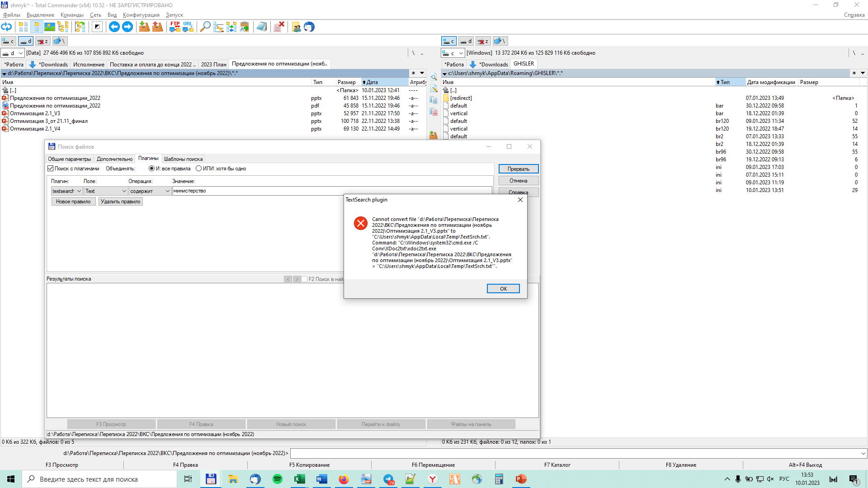Viewport: 868px width, 488px height.
Task: Click the Thumbnails view picture icon
Action: point(49,27)
